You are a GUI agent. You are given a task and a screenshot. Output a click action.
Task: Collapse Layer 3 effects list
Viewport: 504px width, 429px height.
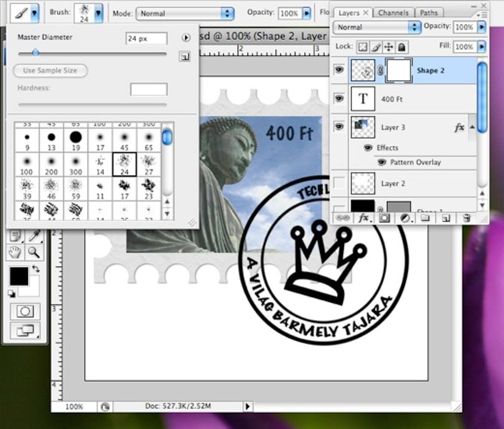(472, 127)
